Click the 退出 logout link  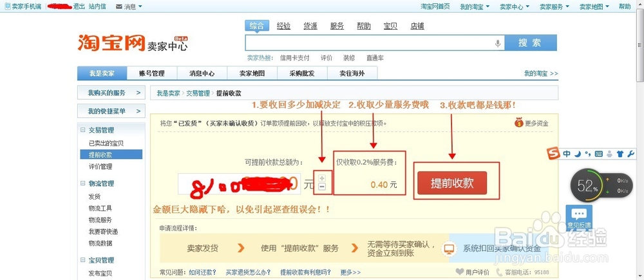pyautogui.click(x=79, y=6)
